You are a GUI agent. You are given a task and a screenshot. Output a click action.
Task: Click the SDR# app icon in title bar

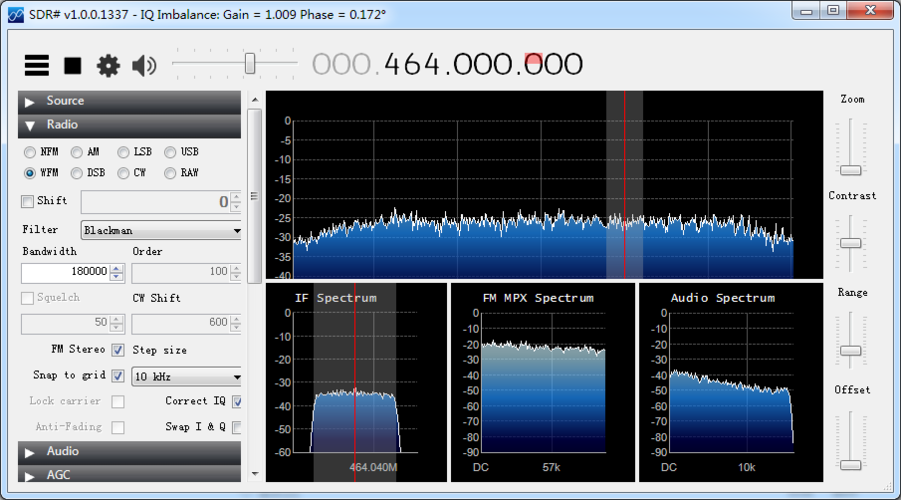pos(16,14)
